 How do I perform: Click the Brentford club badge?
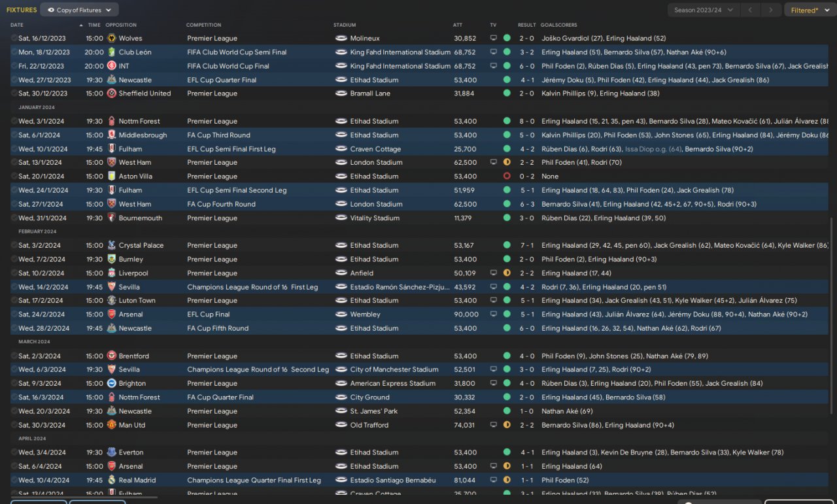tap(111, 356)
